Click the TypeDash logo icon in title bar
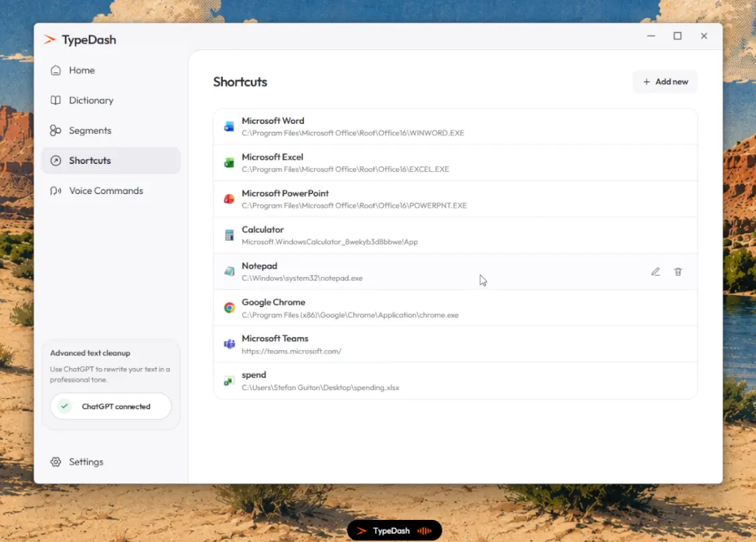This screenshot has width=756, height=542. coord(50,39)
